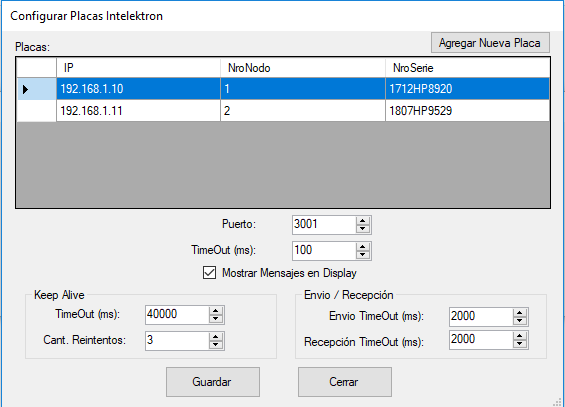Image resolution: width=565 pixels, height=407 pixels.
Task: Decrease Recepción TimeOut with down arrow
Action: click(x=520, y=344)
